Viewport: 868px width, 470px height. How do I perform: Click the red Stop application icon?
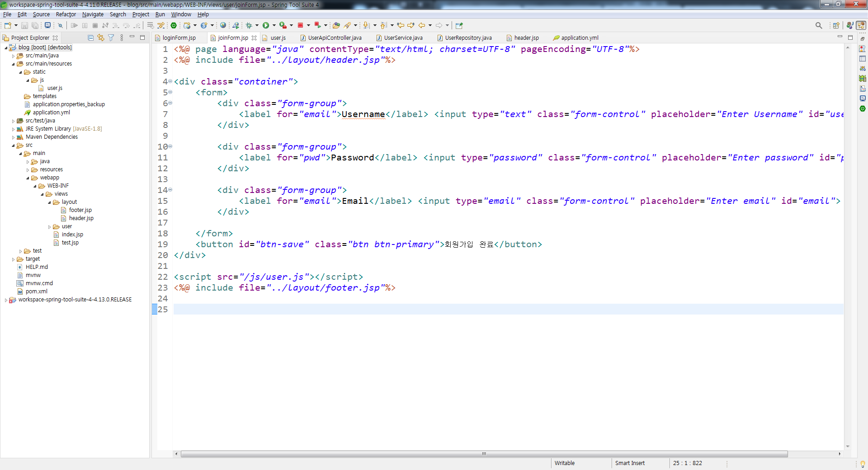pyautogui.click(x=300, y=25)
